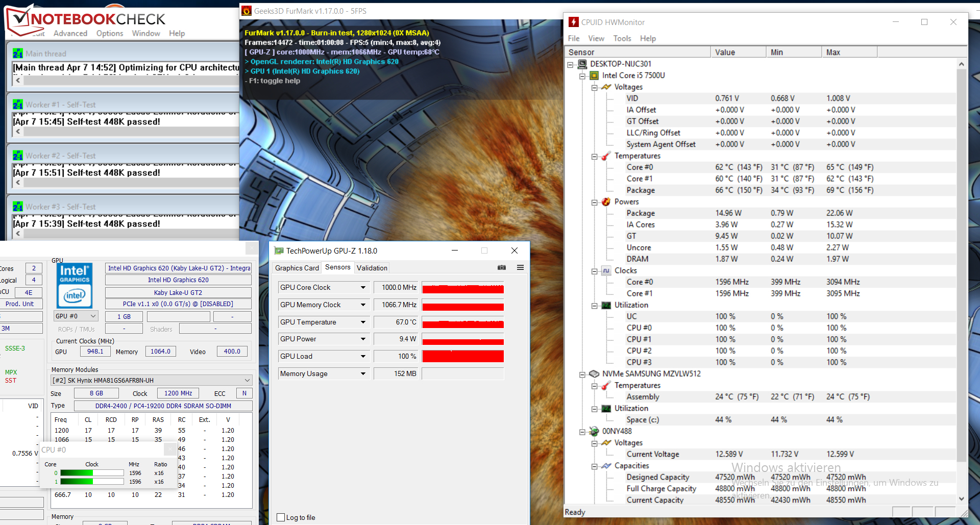
Task: Switch to the Validation tab in GPU-Z
Action: (x=372, y=268)
